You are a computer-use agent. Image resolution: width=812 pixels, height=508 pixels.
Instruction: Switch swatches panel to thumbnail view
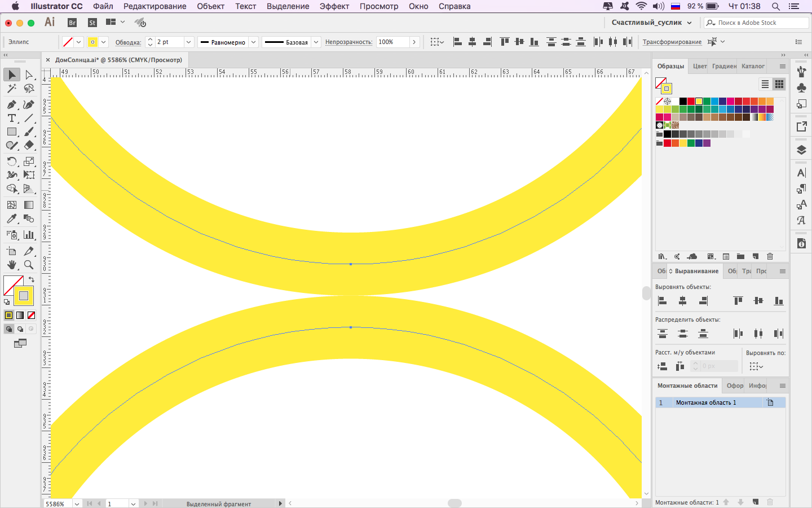(x=779, y=84)
